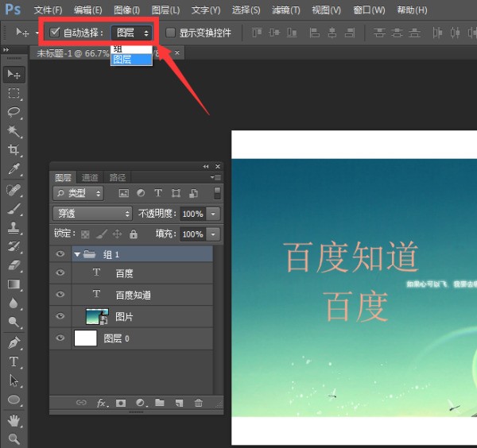Open the 滤镜(T) menu
The height and width of the screenshot is (448, 477).
tap(285, 10)
